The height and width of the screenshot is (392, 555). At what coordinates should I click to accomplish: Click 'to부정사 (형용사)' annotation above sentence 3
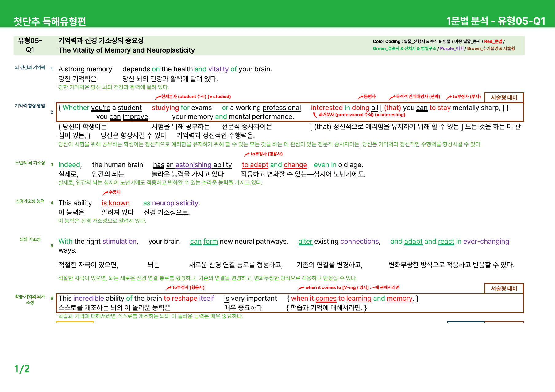pyautogui.click(x=266, y=154)
